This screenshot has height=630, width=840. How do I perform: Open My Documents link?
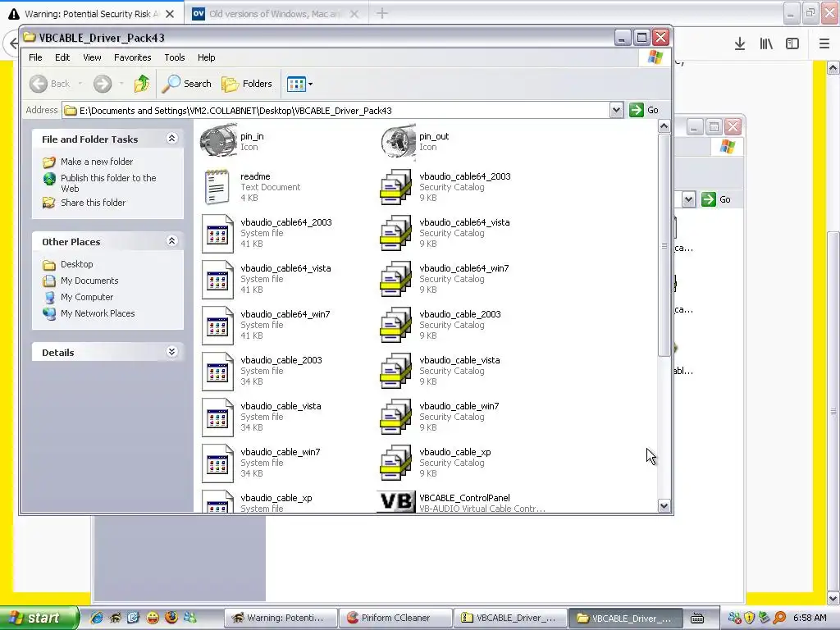click(89, 281)
